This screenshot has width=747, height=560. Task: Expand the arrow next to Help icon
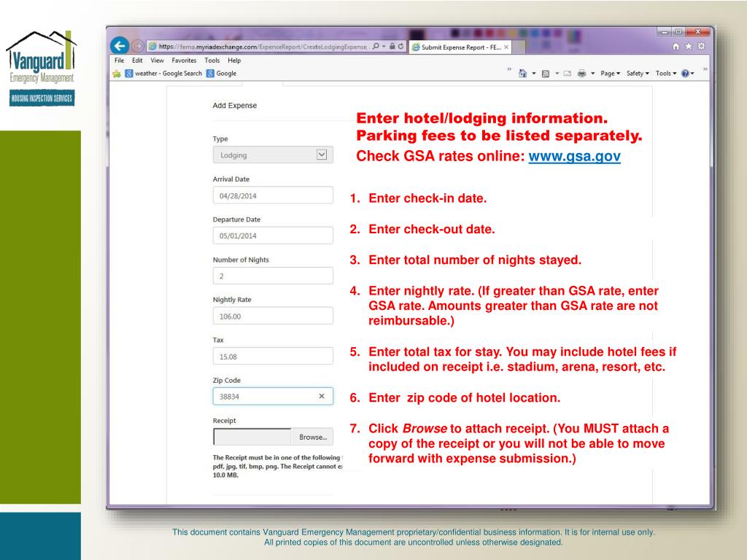pyautogui.click(x=692, y=74)
